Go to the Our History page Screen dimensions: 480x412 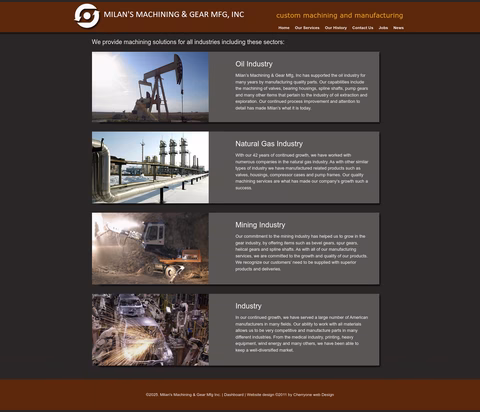coord(336,28)
